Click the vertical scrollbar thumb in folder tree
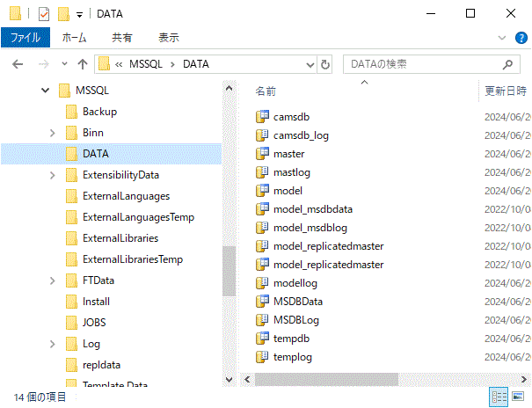The height and width of the screenshot is (408, 532). coord(229,272)
